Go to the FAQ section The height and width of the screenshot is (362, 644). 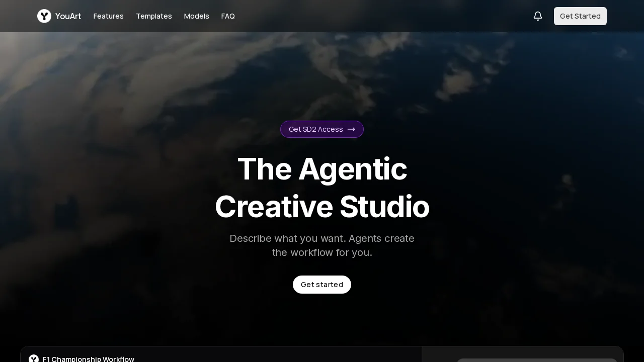coord(228,16)
